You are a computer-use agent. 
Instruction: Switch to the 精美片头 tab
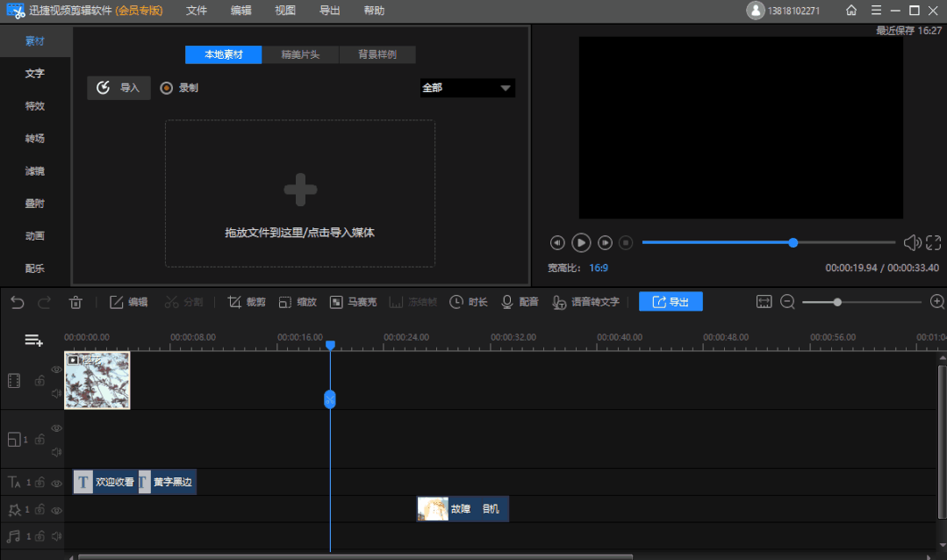pyautogui.click(x=298, y=54)
